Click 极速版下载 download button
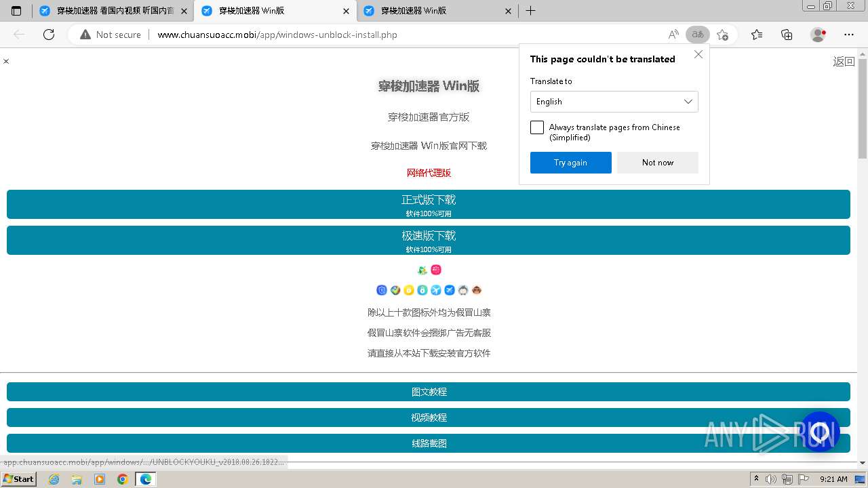Viewport: 868px width, 488px height. pyautogui.click(x=429, y=241)
